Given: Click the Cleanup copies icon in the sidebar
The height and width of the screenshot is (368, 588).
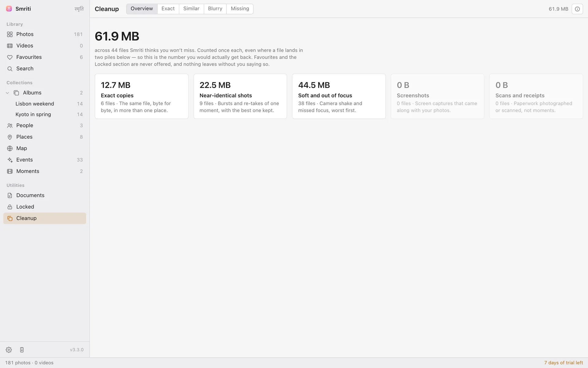Looking at the screenshot, I should [x=10, y=218].
